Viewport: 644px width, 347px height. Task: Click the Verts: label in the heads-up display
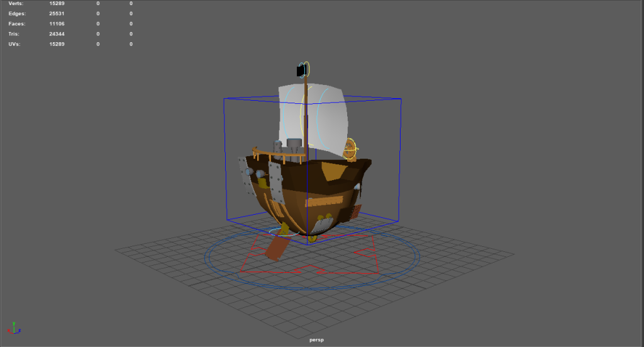coord(16,3)
